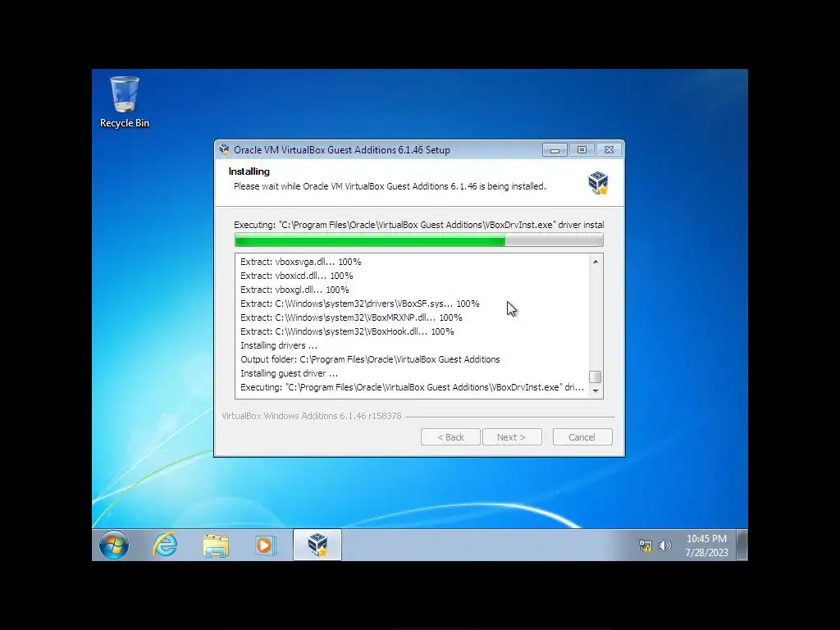Select the 'Output folder:' log line

[370, 359]
